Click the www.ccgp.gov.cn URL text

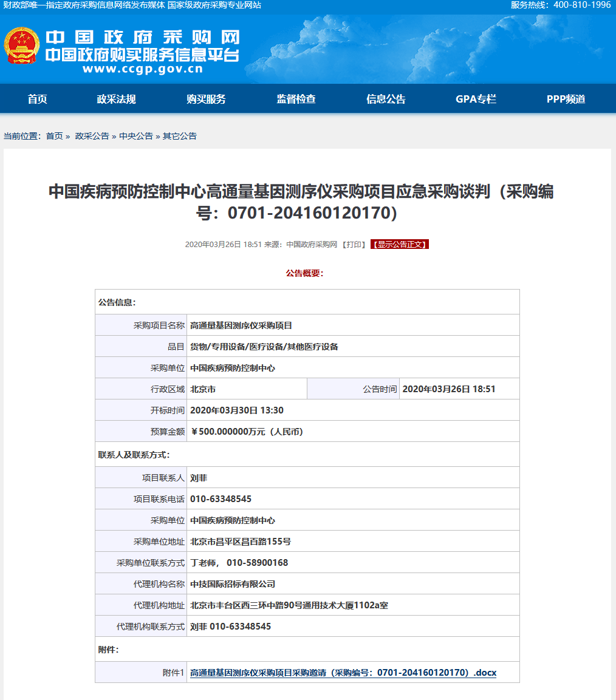click(x=143, y=69)
